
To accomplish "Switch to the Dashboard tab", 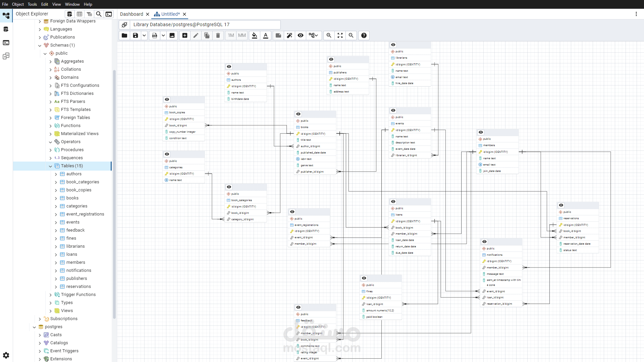I will [x=131, y=14].
